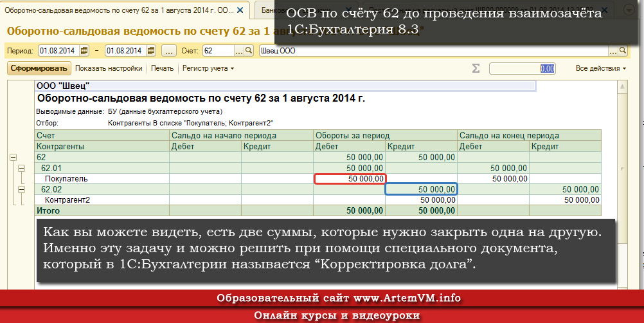Image resolution: width=644 pixels, height=323 pixels.
Task: Click header Сальдо на начало периода
Action: pyautogui.click(x=242, y=136)
